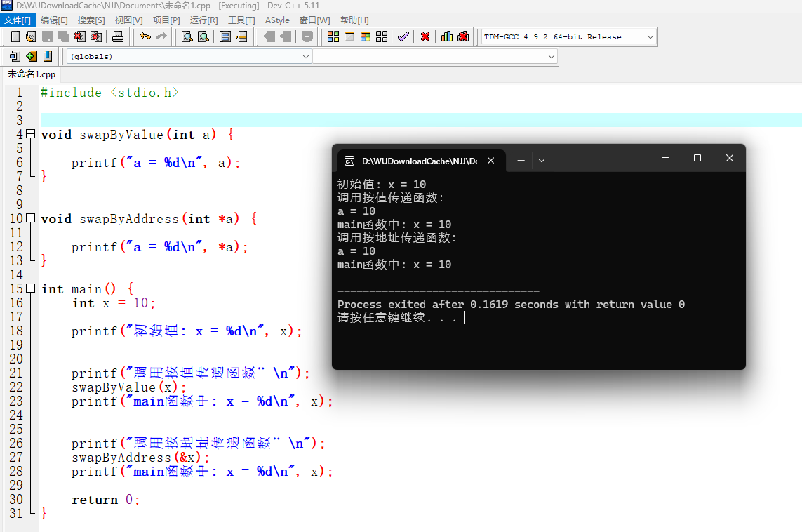Click the Save file toolbar icon

click(48, 36)
